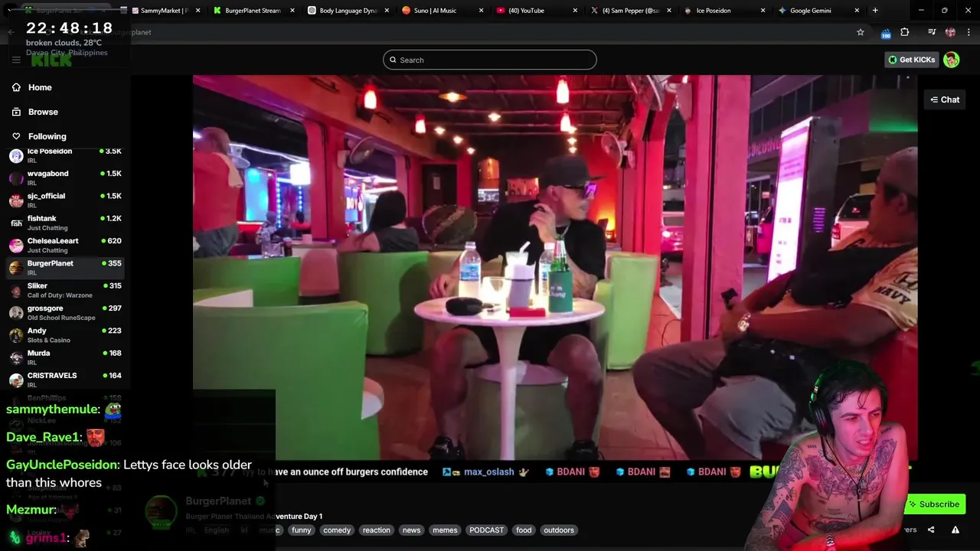The width and height of the screenshot is (980, 551).
Task: Close the Google Gemini tab
Action: pyautogui.click(x=857, y=11)
